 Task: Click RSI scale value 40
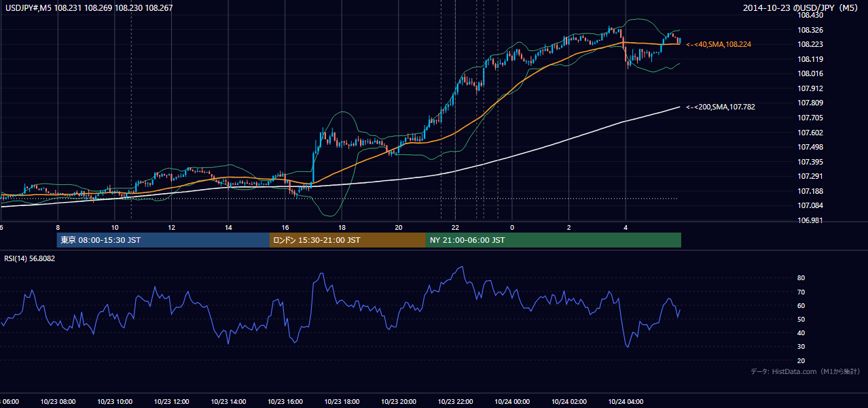(x=801, y=333)
